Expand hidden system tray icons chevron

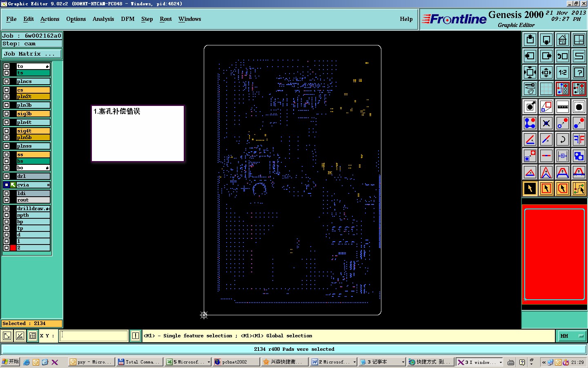(543, 362)
